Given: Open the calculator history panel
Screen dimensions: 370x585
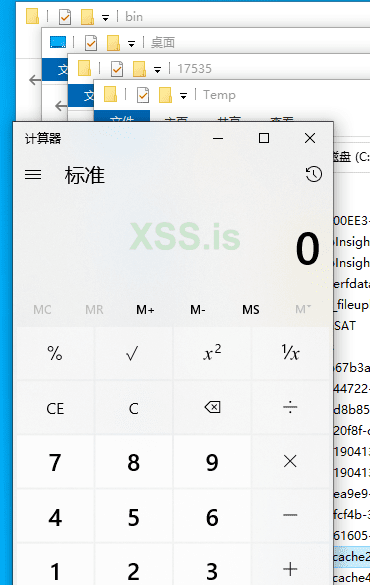Looking at the screenshot, I should [x=313, y=174].
